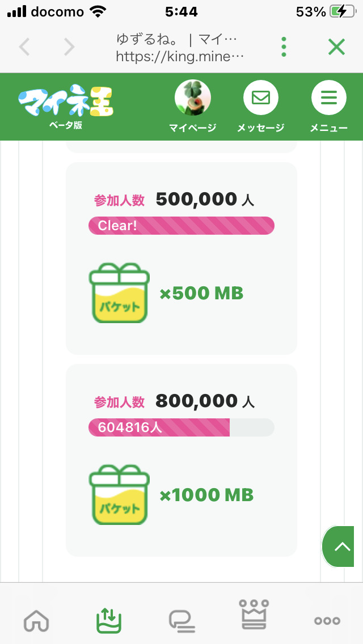Open the crown ranking bottom icon

[x=255, y=615]
